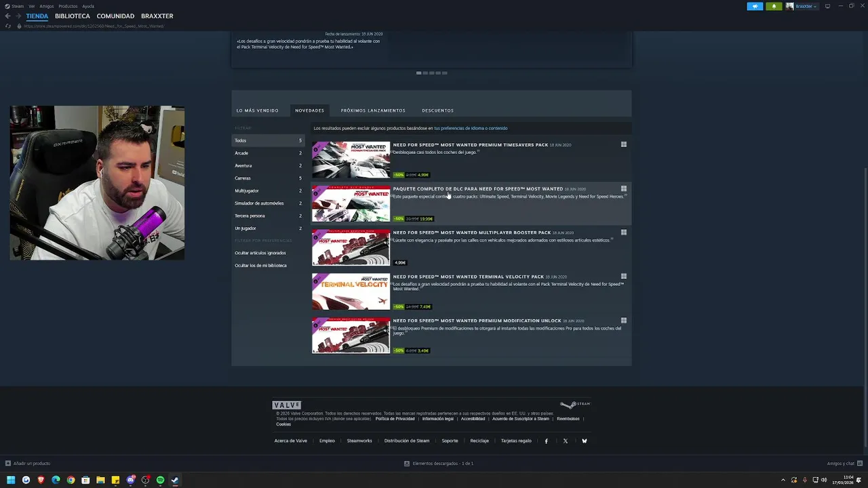Open Premium Timesavers Pack thumbnail
The height and width of the screenshot is (488, 868).
tap(351, 160)
